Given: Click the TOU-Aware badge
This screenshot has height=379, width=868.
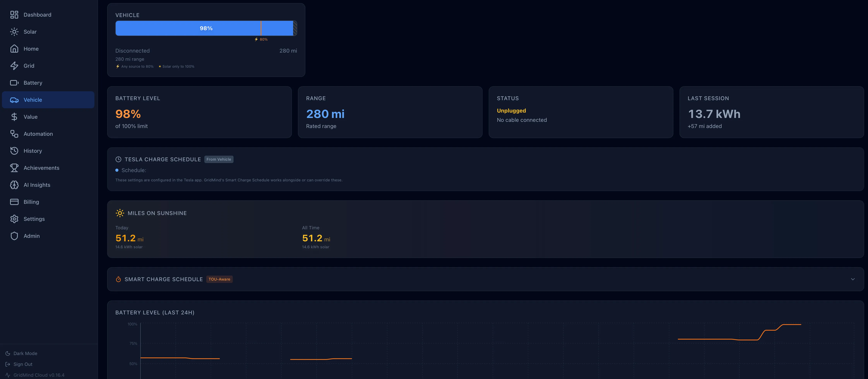Looking at the screenshot, I should [219, 279].
